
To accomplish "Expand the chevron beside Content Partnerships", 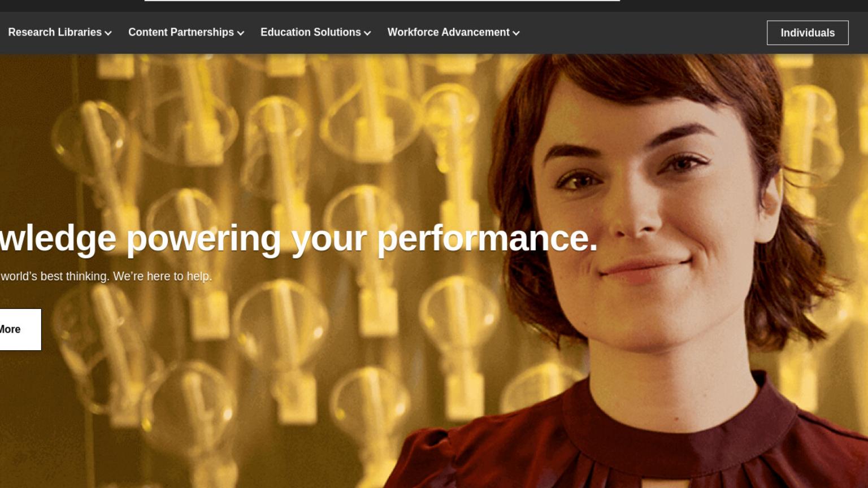I will click(x=240, y=33).
